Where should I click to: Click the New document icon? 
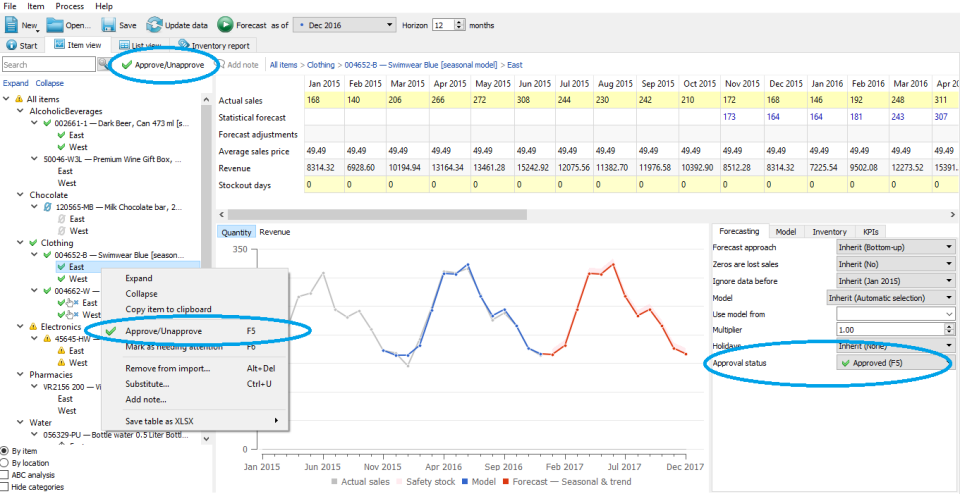(x=13, y=25)
